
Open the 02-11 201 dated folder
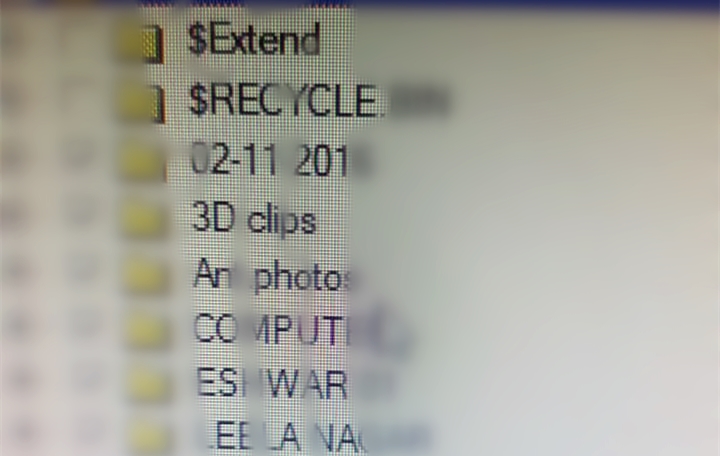(282, 161)
